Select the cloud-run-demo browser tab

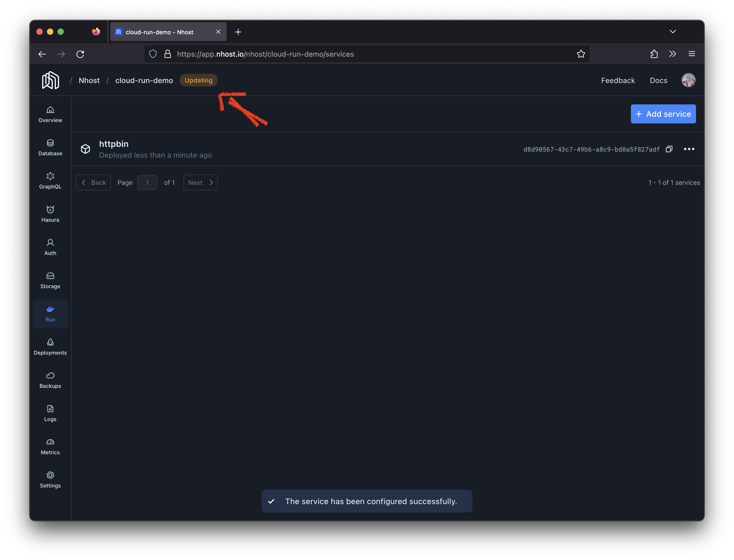[x=163, y=32]
